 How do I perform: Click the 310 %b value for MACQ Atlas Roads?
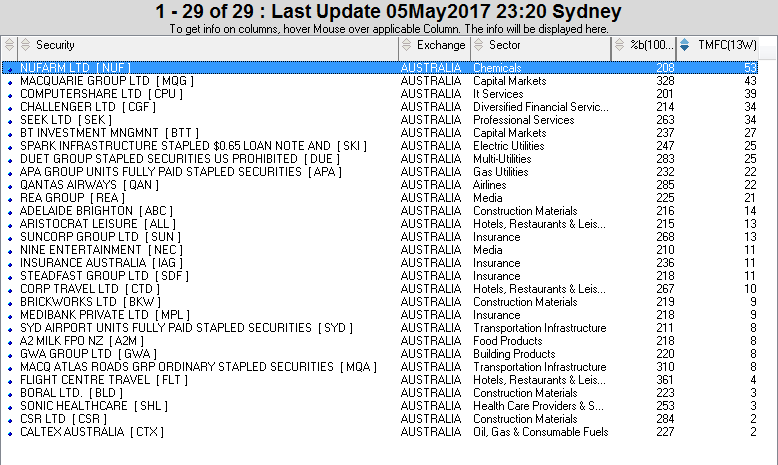pos(665,366)
